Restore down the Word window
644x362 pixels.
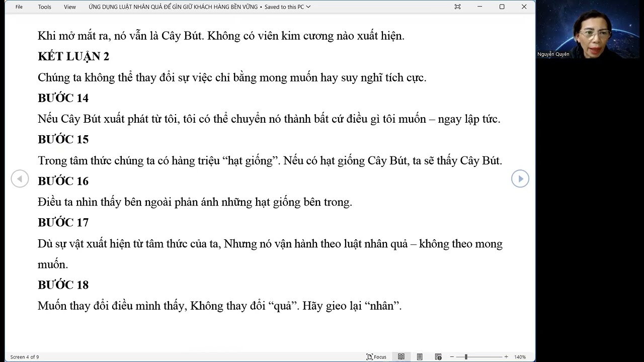[x=502, y=7]
